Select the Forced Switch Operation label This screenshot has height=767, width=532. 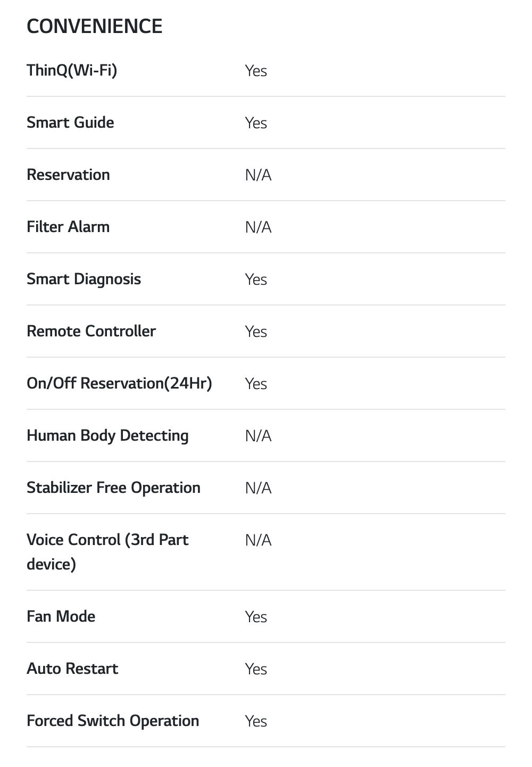point(113,721)
